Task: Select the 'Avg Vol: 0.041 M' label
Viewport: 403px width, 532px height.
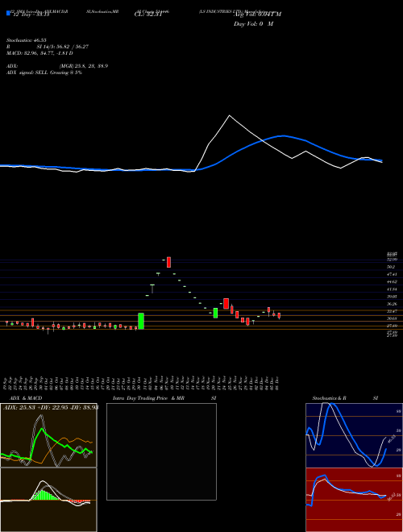Action: click(257, 15)
